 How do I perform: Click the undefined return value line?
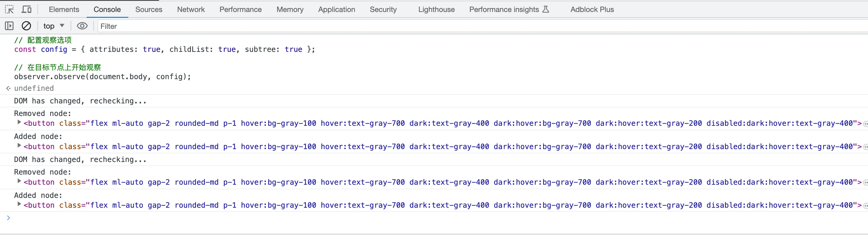coord(34,88)
